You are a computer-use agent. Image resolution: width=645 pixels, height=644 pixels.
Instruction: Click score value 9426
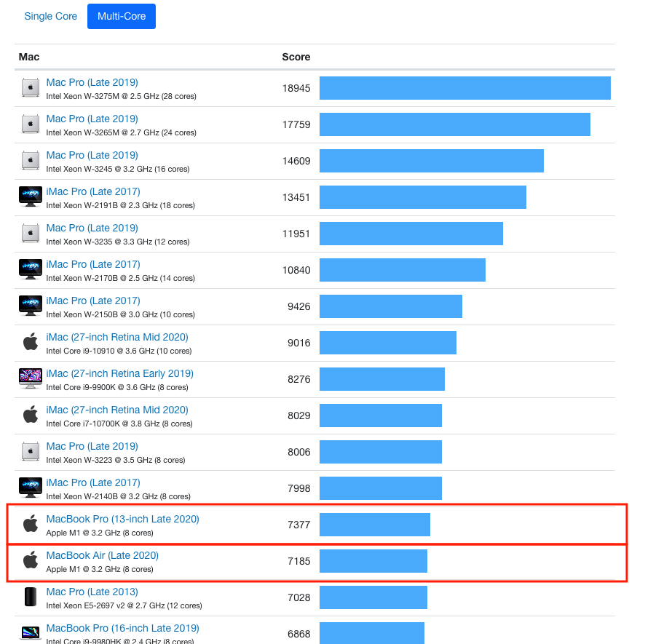point(299,307)
